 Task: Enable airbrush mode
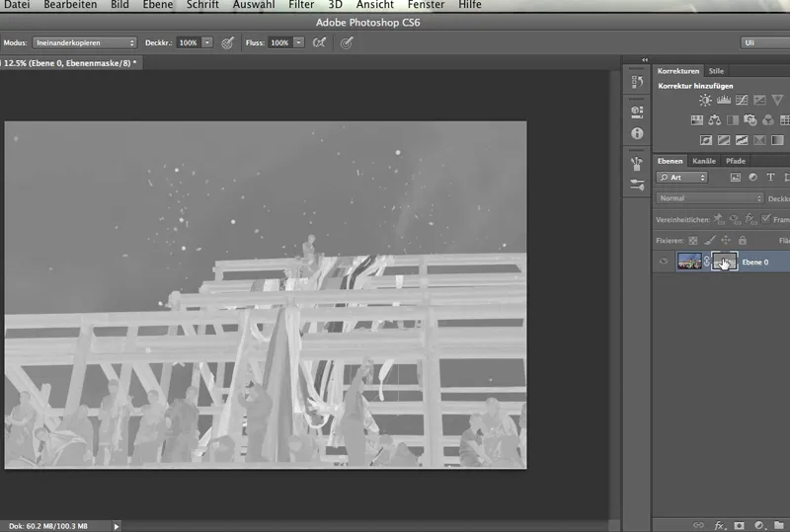pos(319,42)
